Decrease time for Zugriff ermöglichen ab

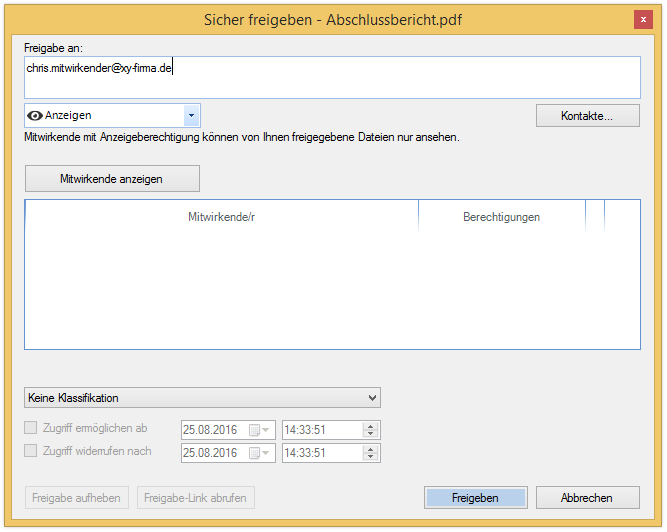point(371,433)
